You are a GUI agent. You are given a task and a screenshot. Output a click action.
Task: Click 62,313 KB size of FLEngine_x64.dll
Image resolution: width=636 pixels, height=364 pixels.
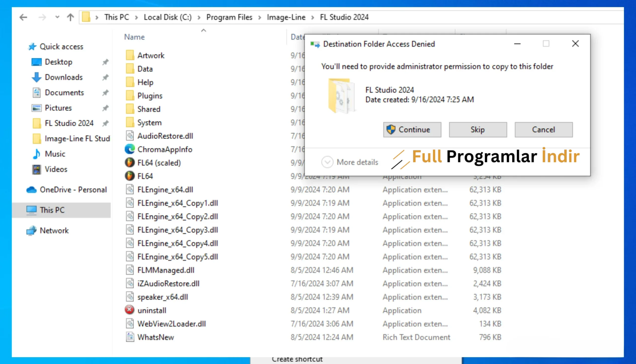(x=485, y=190)
